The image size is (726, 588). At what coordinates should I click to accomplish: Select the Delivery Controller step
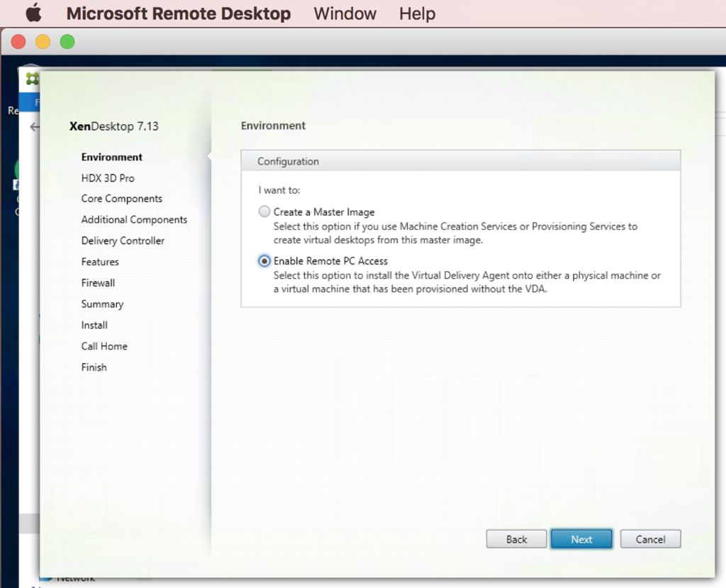coord(123,241)
